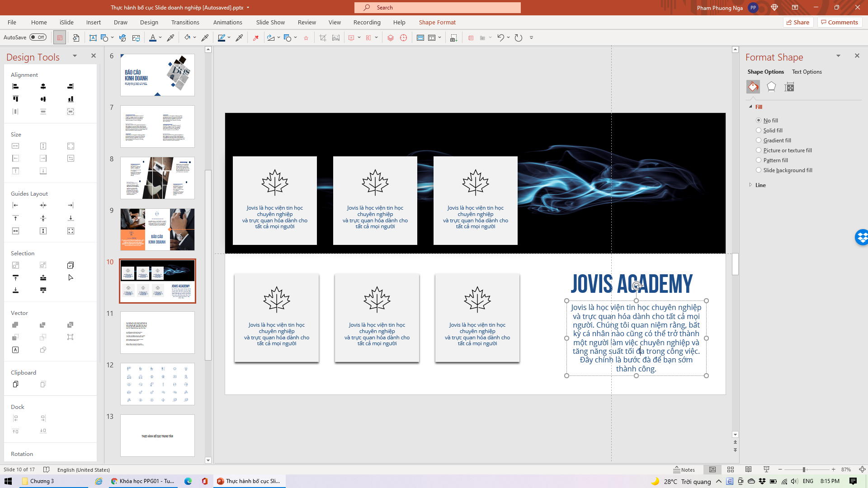Open the file name dropdown in title bar
Viewport: 868px width, 488px height.
click(248, 8)
